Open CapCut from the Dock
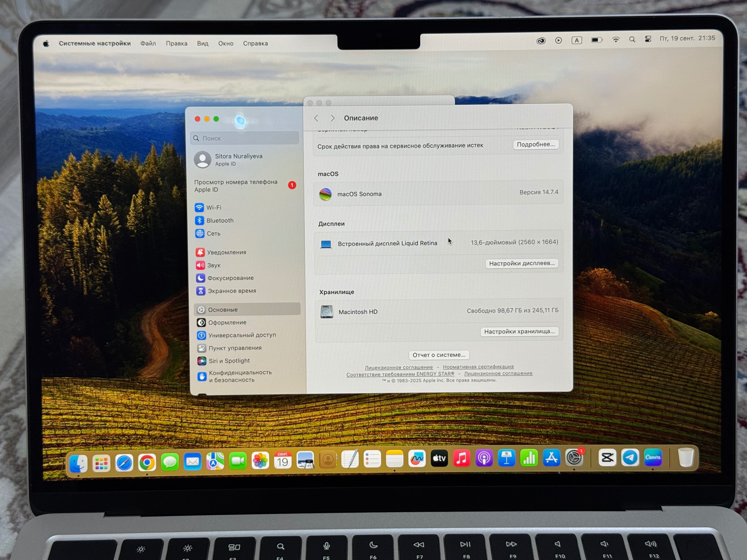Image resolution: width=747 pixels, height=560 pixels. (607, 458)
